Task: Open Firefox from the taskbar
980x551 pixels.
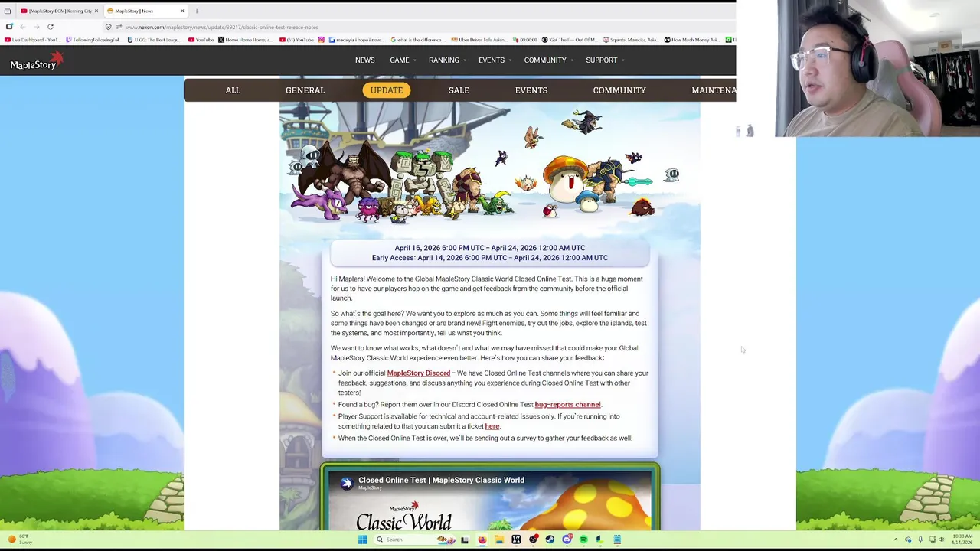Action: (482, 540)
